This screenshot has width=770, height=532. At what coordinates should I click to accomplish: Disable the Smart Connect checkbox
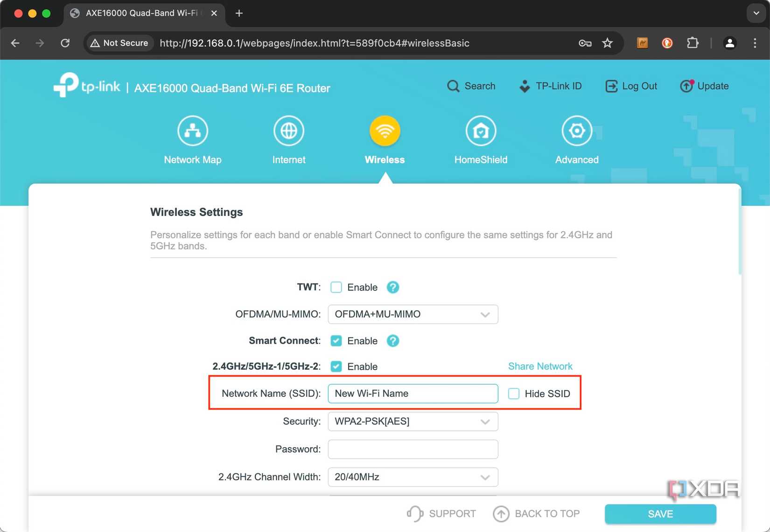pos(336,341)
